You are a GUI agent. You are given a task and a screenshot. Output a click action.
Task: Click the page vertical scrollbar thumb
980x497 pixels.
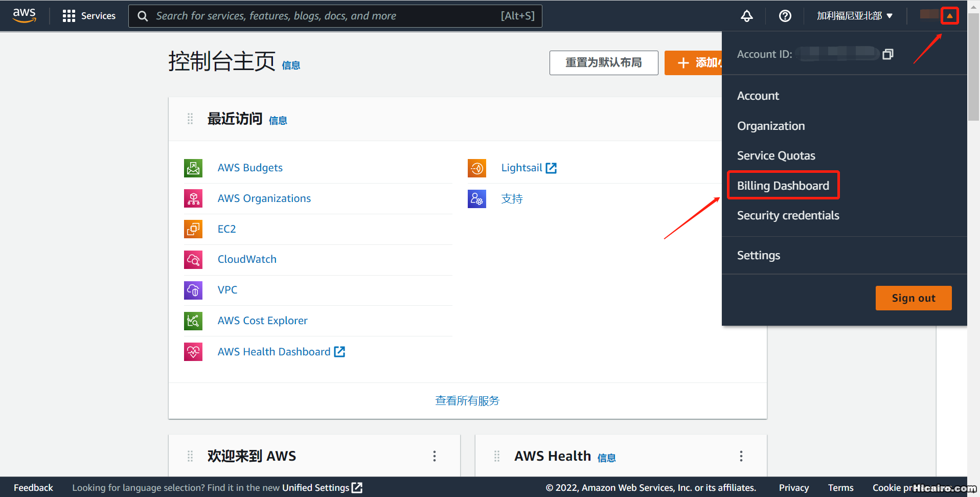pos(973,66)
